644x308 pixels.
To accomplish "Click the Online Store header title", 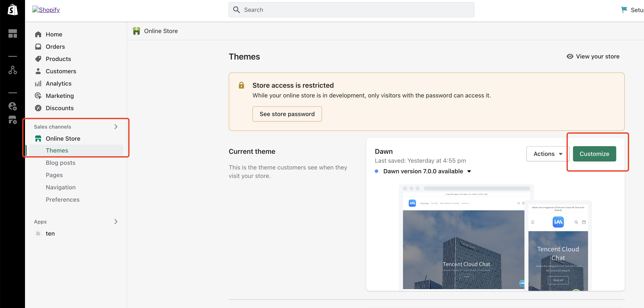I will 161,31.
